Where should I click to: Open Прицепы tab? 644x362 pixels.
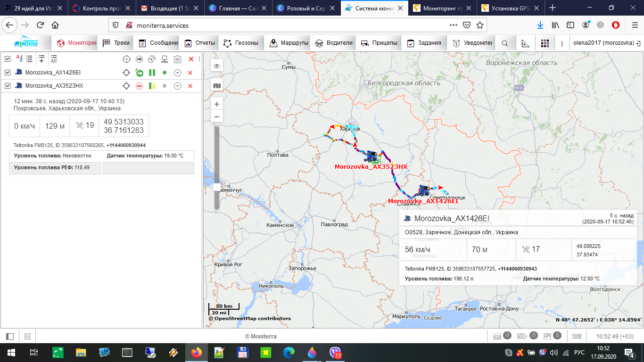click(x=379, y=43)
